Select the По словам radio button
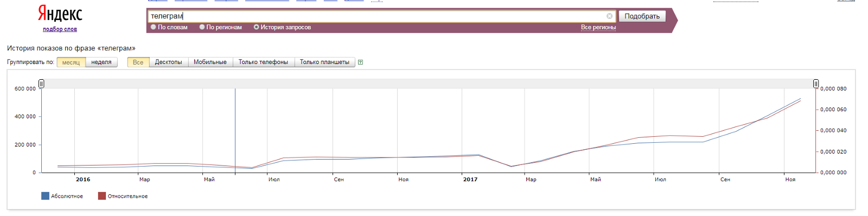Screen dimensions: 868x216 tap(154, 27)
